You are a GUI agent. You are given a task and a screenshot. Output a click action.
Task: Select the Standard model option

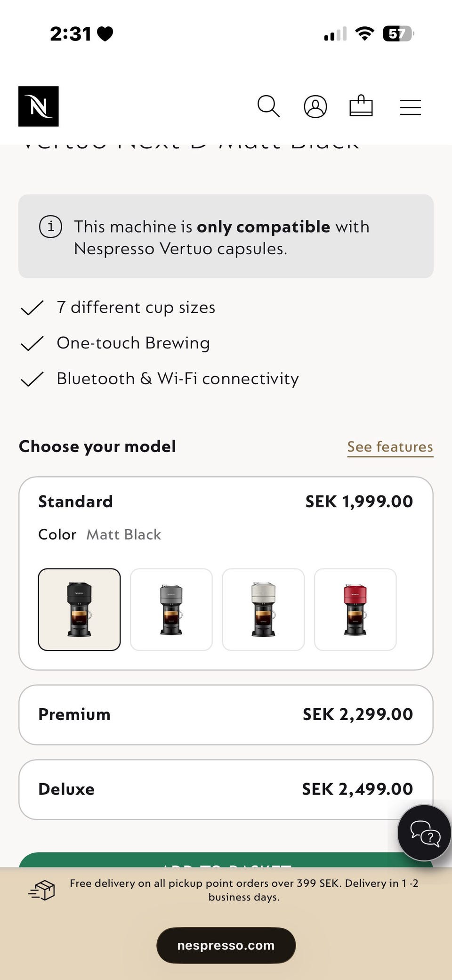click(75, 502)
